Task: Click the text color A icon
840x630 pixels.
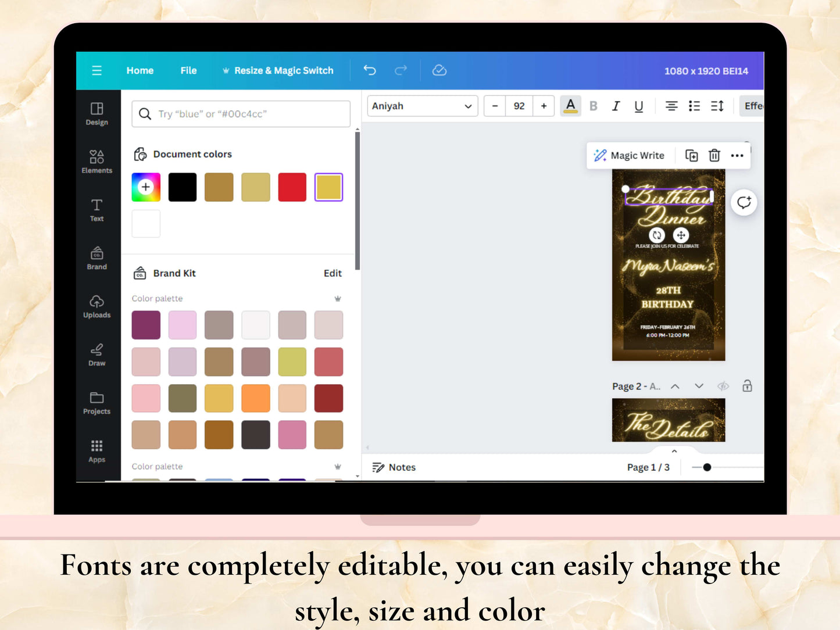Action: (570, 106)
